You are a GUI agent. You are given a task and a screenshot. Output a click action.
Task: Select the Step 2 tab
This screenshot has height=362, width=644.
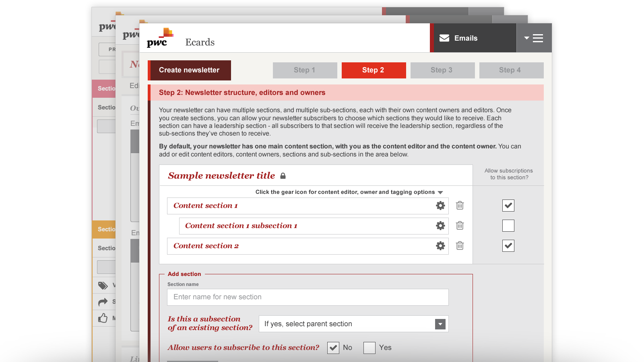tap(374, 70)
